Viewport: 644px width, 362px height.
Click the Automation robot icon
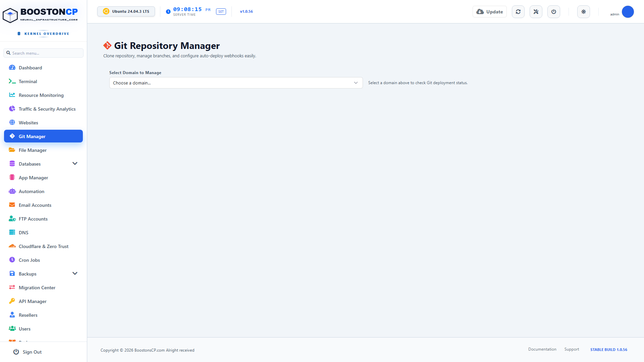(12, 191)
